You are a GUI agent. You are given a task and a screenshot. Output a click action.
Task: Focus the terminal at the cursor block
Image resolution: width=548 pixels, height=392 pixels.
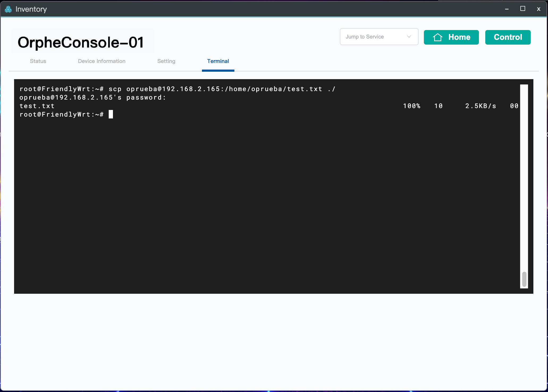click(111, 114)
